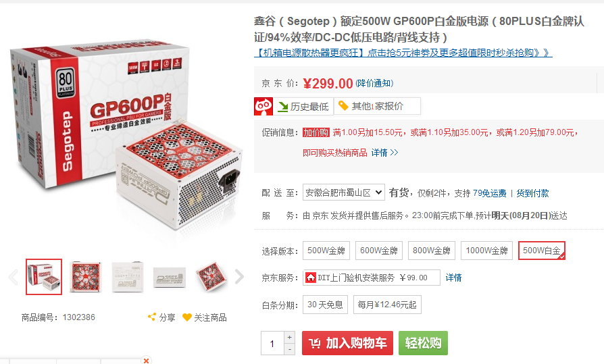Open the 其他1家报价 tab
The height and width of the screenshot is (364, 604).
pyautogui.click(x=377, y=106)
